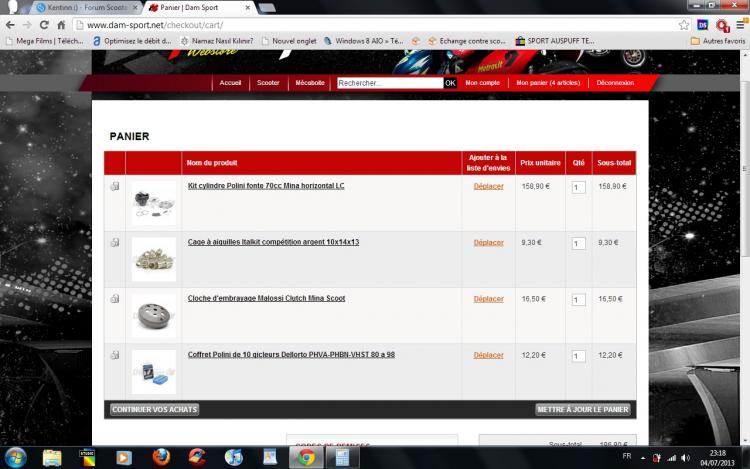750x469 pixels.
Task: Open Mon panier (4 articles)
Action: click(548, 83)
